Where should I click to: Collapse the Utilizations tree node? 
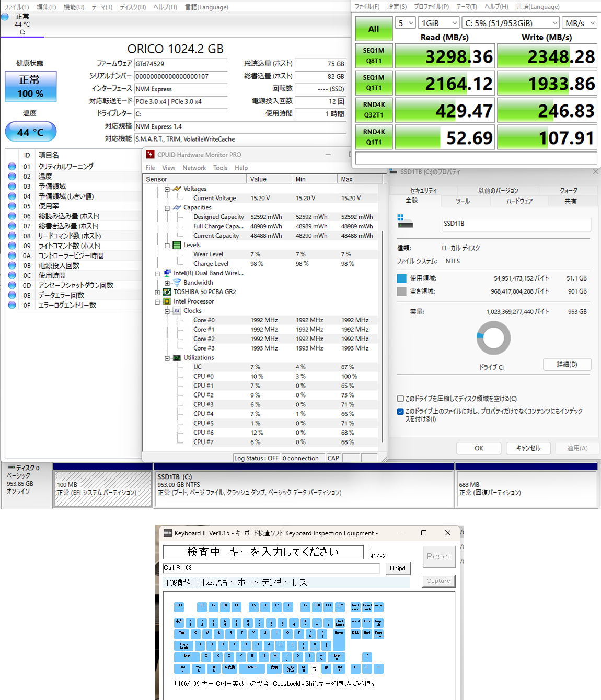pos(167,358)
